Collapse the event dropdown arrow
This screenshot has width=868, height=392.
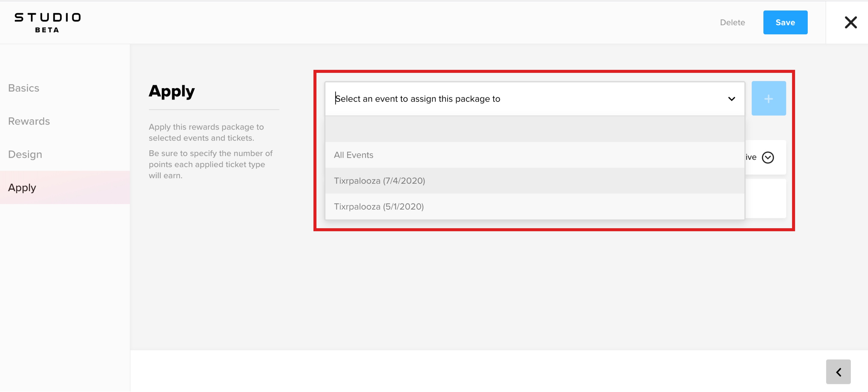coord(731,99)
